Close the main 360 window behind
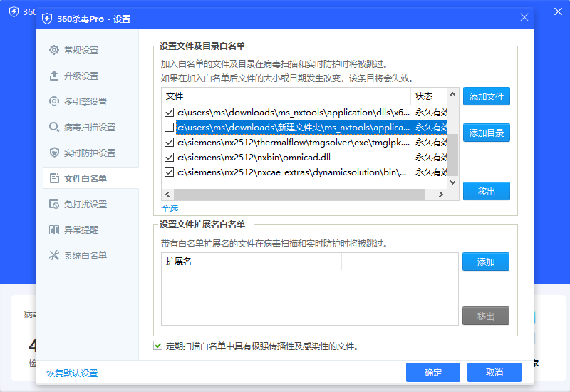Image resolution: width=570 pixels, height=392 pixels. tap(559, 11)
